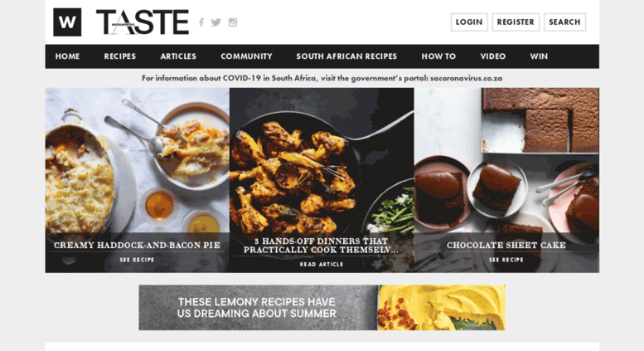This screenshot has width=644, height=351.
Task: Click the TASTE magazine logo
Action: [143, 22]
